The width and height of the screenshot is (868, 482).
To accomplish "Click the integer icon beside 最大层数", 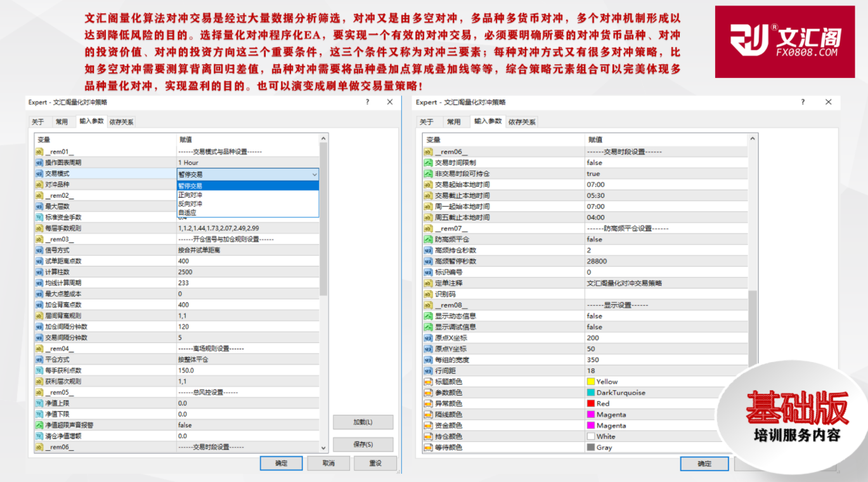I will [x=39, y=207].
